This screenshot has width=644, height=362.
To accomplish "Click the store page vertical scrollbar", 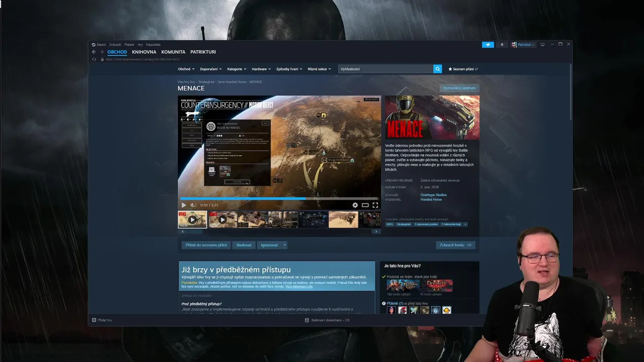I will point(571,92).
